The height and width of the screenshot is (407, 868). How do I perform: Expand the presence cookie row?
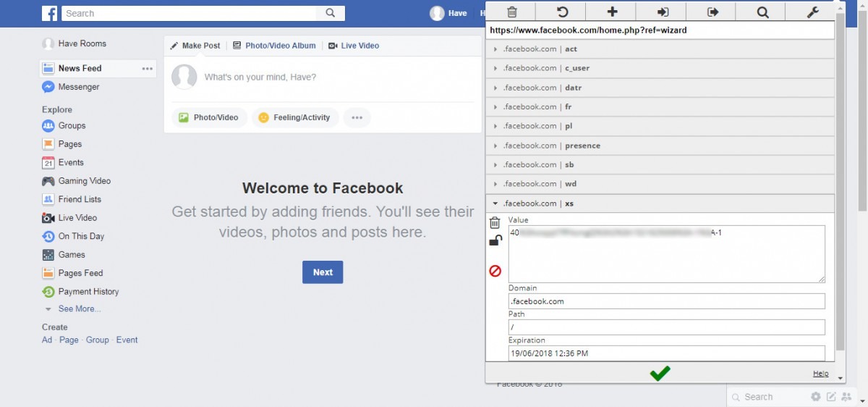click(660, 146)
